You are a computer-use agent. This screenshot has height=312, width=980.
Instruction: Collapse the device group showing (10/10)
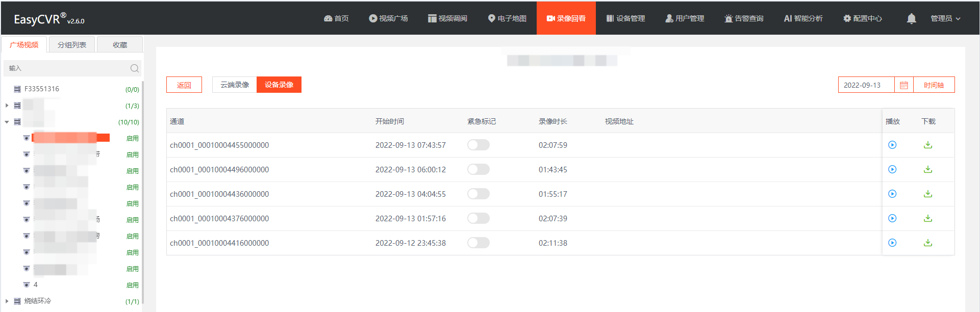click(x=7, y=122)
